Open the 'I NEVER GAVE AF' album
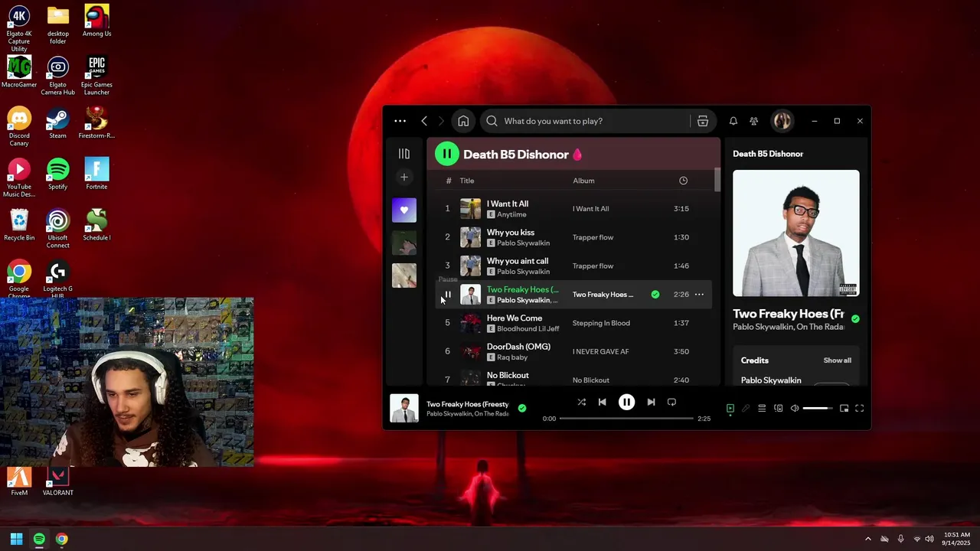This screenshot has width=980, height=551. pyautogui.click(x=600, y=351)
